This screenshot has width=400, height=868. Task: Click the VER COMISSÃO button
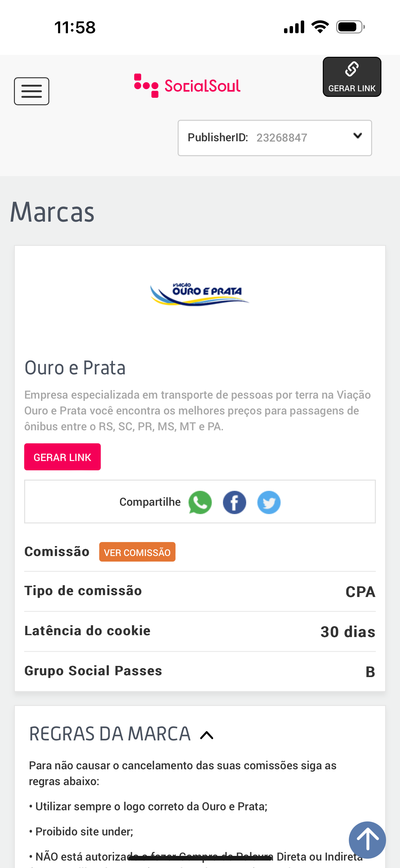[x=137, y=552]
